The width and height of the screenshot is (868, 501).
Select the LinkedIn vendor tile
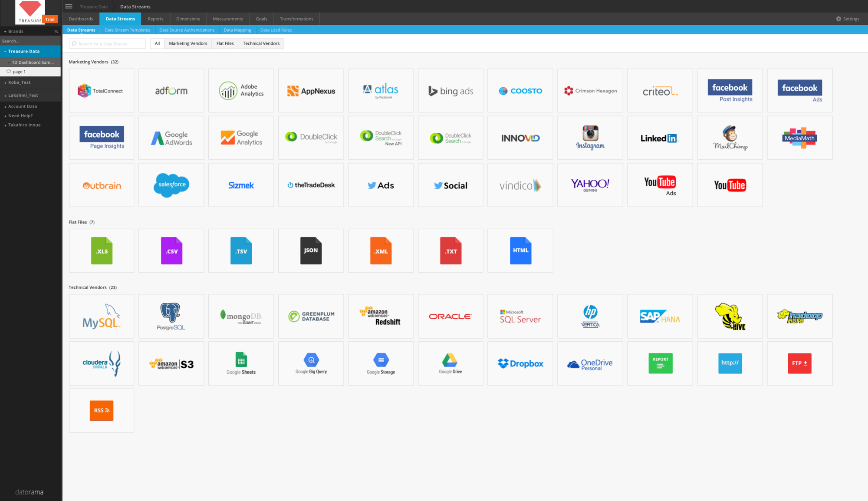pos(660,138)
